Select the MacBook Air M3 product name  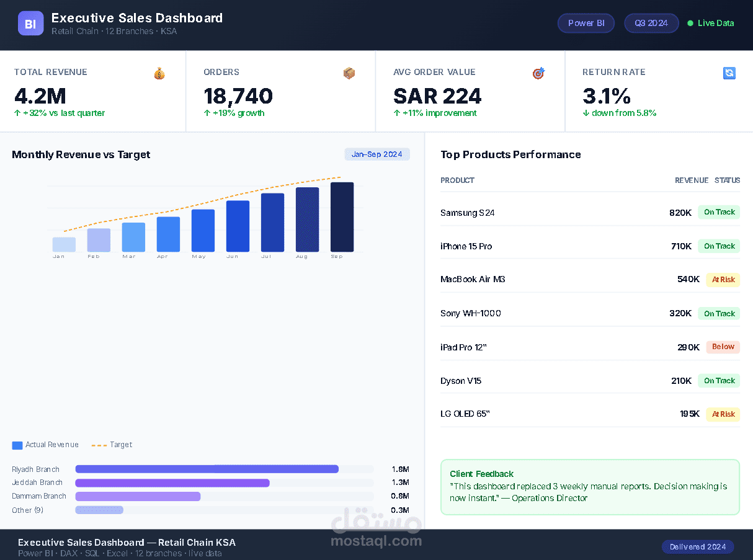point(473,280)
